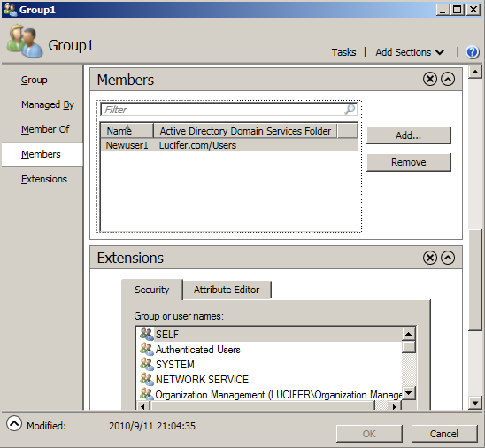485x448 pixels.
Task: Remove the Members section with its X icon
Action: pyautogui.click(x=429, y=79)
